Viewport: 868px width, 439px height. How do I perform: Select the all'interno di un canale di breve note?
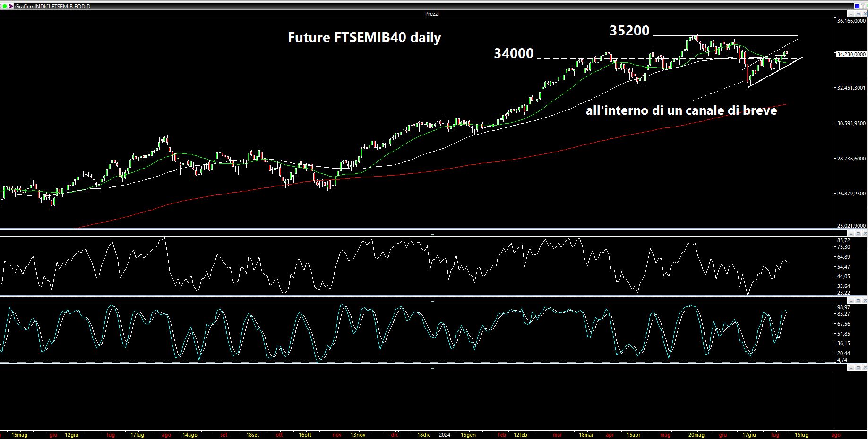pyautogui.click(x=681, y=111)
